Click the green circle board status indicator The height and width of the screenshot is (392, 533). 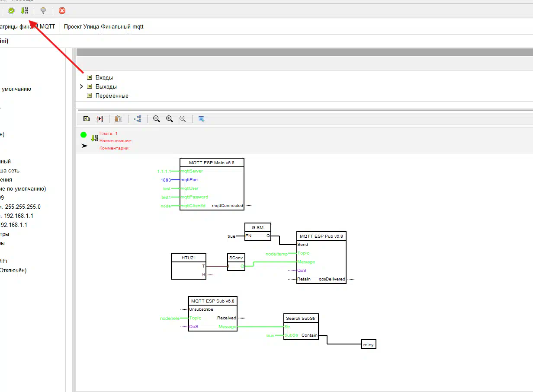[83, 135]
